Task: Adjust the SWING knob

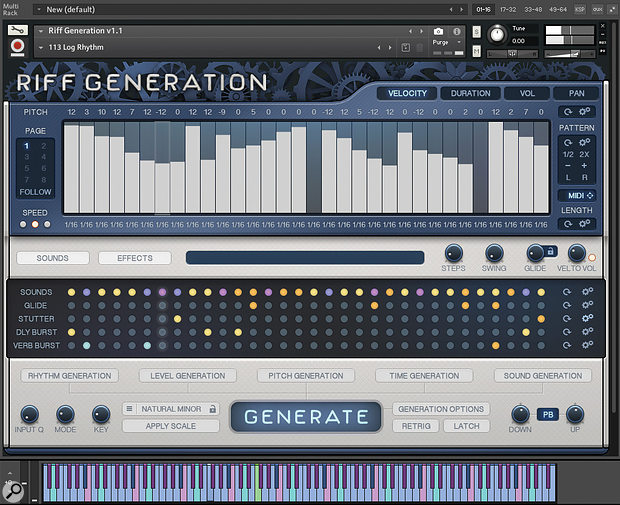Action: (494, 253)
